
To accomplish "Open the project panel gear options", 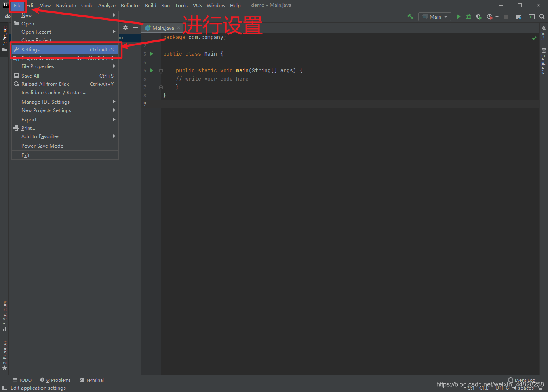I will (126, 28).
